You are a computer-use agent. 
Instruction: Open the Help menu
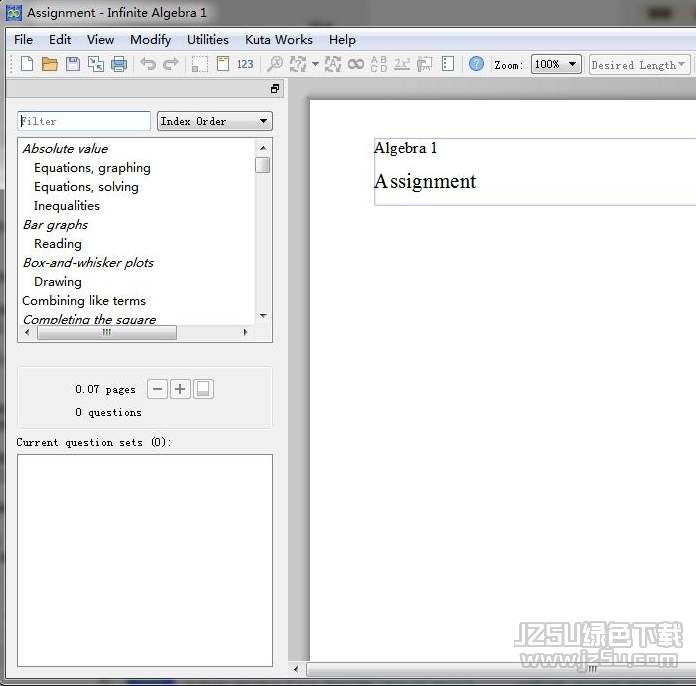(342, 40)
